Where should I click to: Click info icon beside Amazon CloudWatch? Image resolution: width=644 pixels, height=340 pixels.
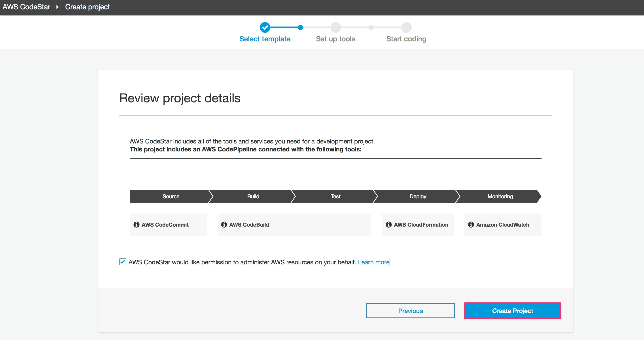(471, 224)
